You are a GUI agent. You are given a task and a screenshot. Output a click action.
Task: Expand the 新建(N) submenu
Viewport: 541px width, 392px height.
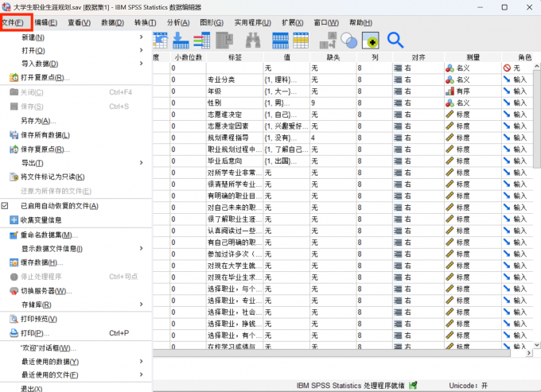141,37
